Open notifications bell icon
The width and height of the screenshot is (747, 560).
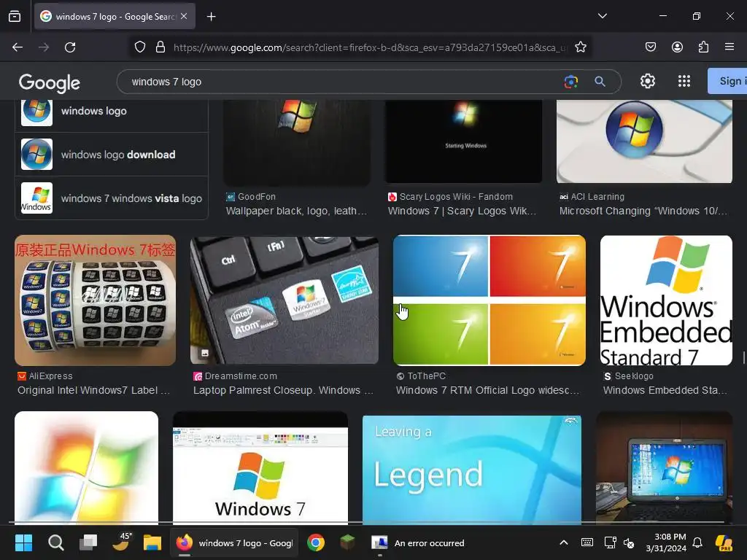click(697, 542)
